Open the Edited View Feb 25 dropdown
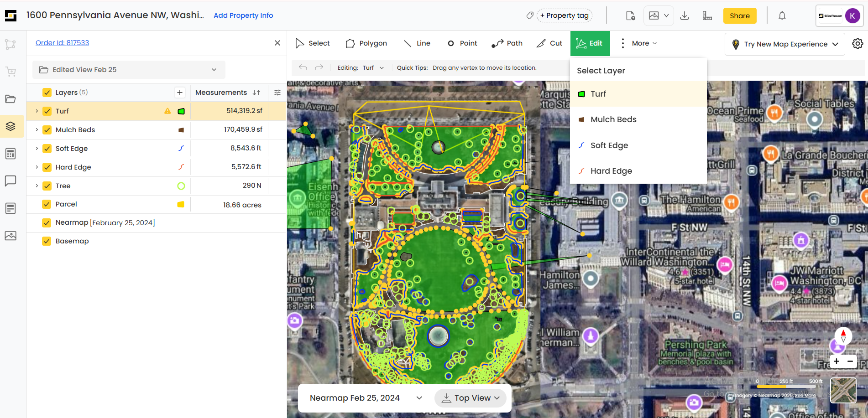 (129, 70)
